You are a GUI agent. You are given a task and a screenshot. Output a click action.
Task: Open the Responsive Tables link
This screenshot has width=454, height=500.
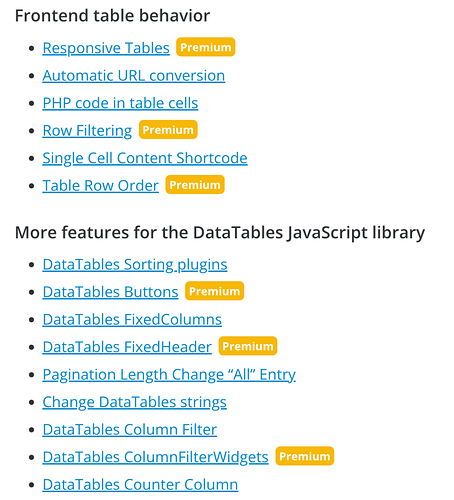[106, 48]
